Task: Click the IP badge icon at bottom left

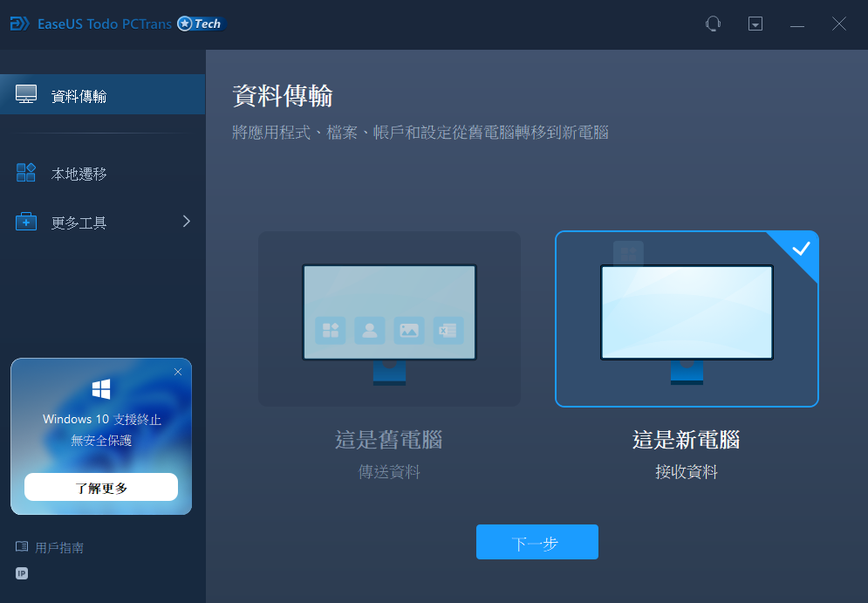Action: coord(22,573)
